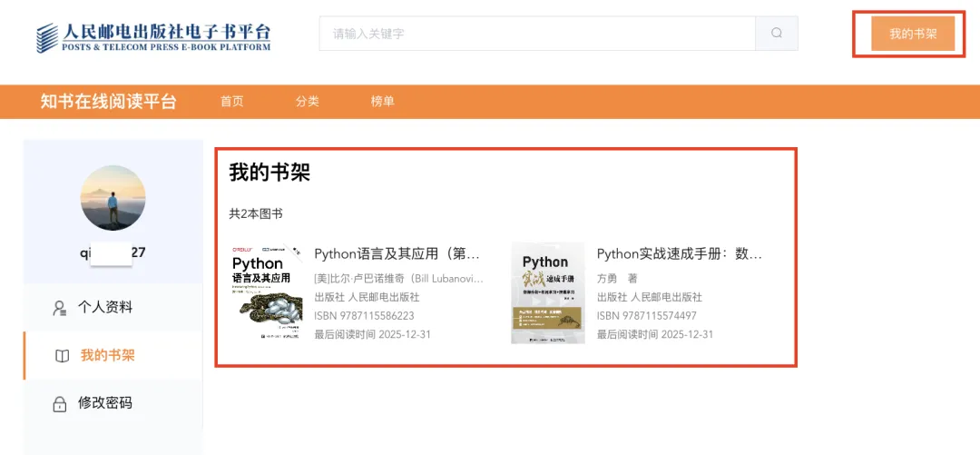Click 出版社 人民邮电出版社 under Python实战速成手册
Viewport: 980px width, 455px height.
[x=650, y=297]
